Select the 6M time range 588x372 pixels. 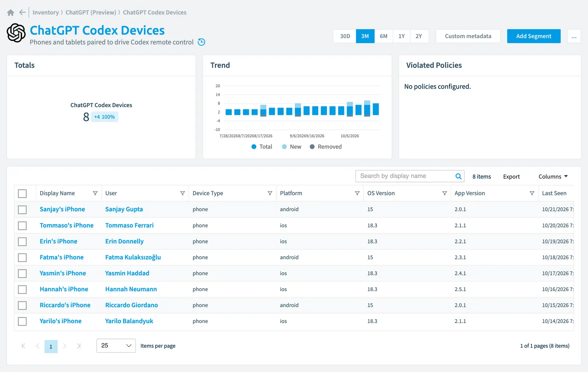pos(383,36)
